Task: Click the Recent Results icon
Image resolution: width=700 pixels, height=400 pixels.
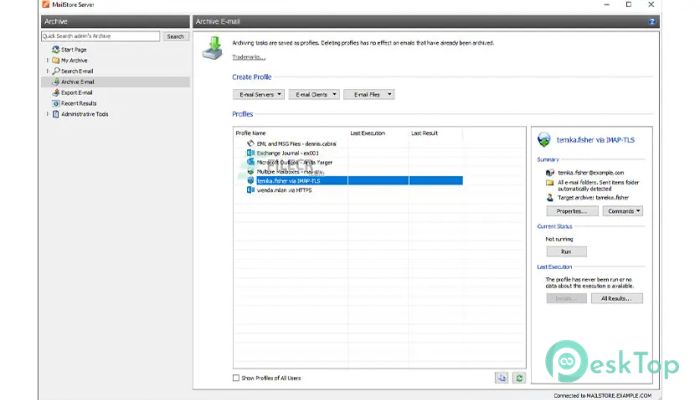Action: 56,103
